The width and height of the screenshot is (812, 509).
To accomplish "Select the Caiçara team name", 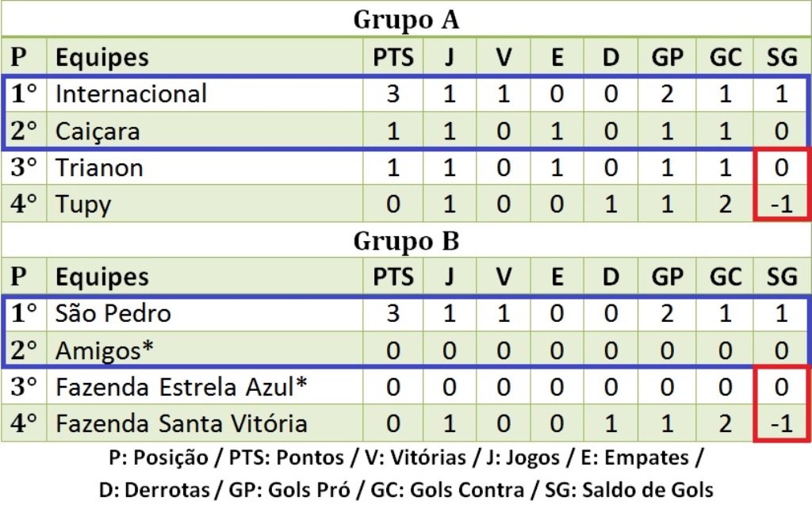I will tap(98, 131).
